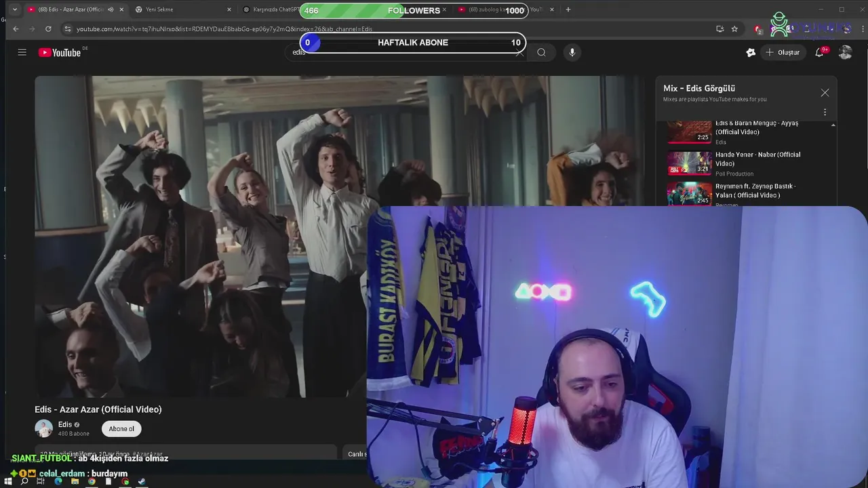Switch to the Edis - Azar Azar tab
This screenshot has height=488, width=868.
pyautogui.click(x=71, y=9)
